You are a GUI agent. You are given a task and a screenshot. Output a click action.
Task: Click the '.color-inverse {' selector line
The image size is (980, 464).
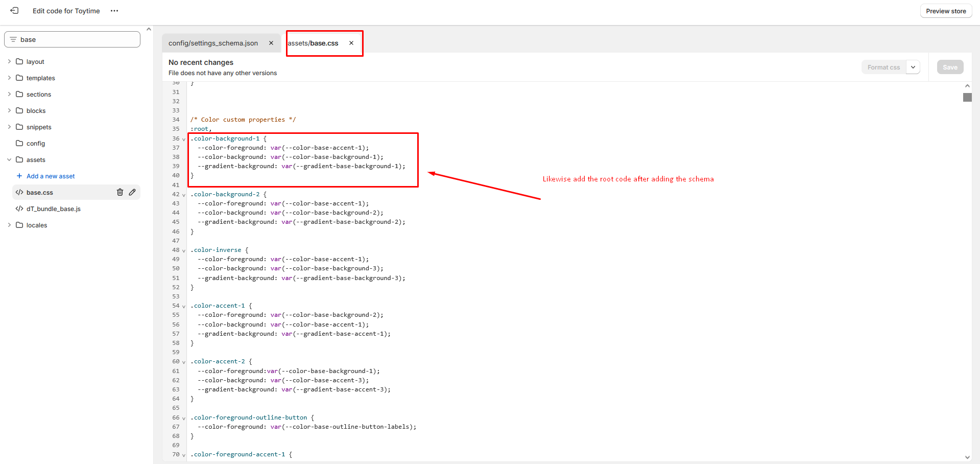220,250
